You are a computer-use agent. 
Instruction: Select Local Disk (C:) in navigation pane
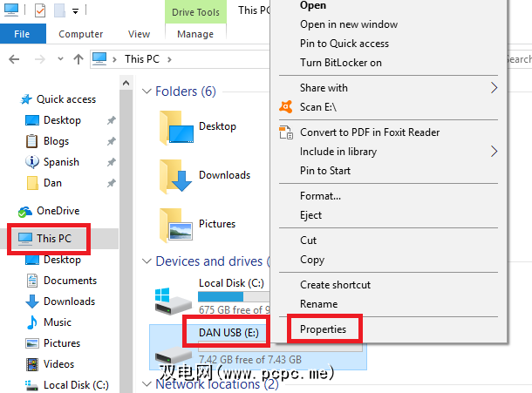(76, 385)
